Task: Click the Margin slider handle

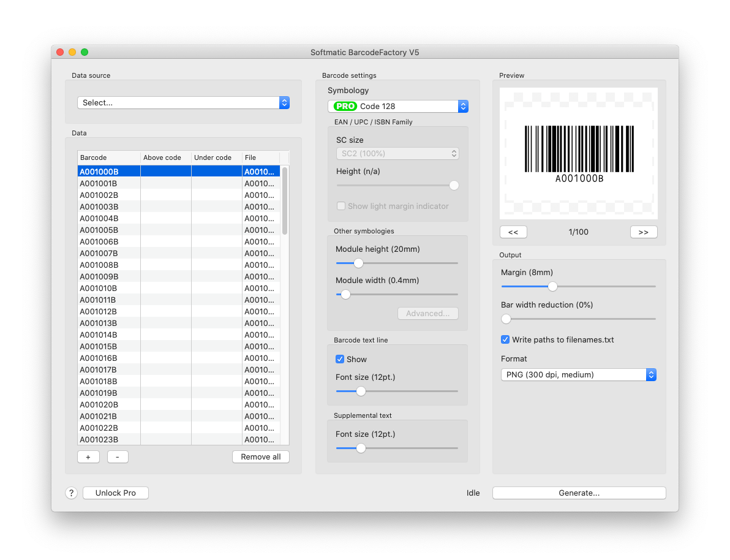Action: coord(552,286)
